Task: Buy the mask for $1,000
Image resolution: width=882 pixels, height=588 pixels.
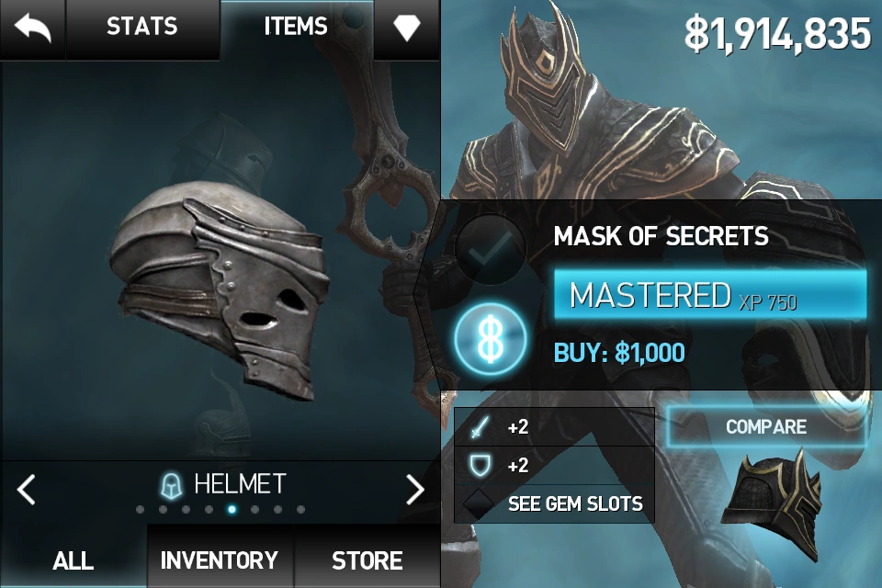Action: [x=619, y=353]
